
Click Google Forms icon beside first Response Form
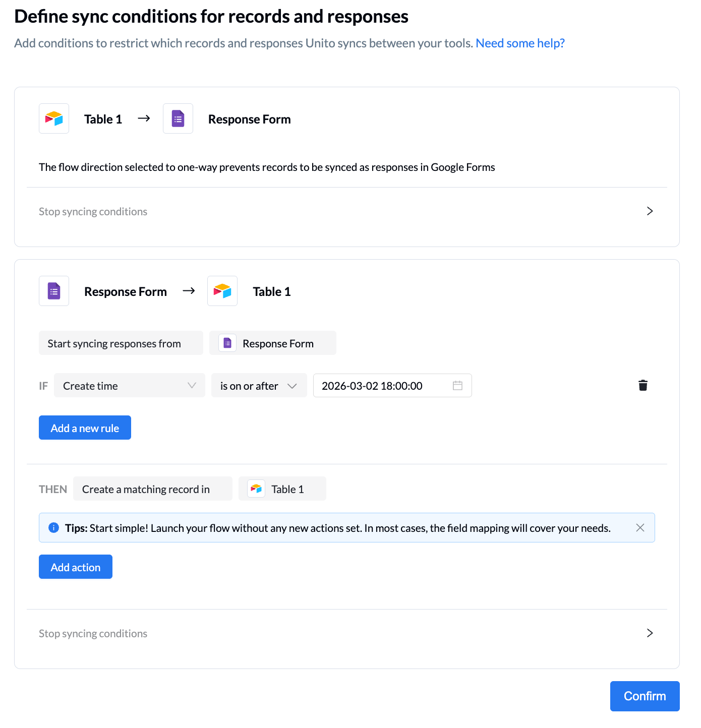178,118
